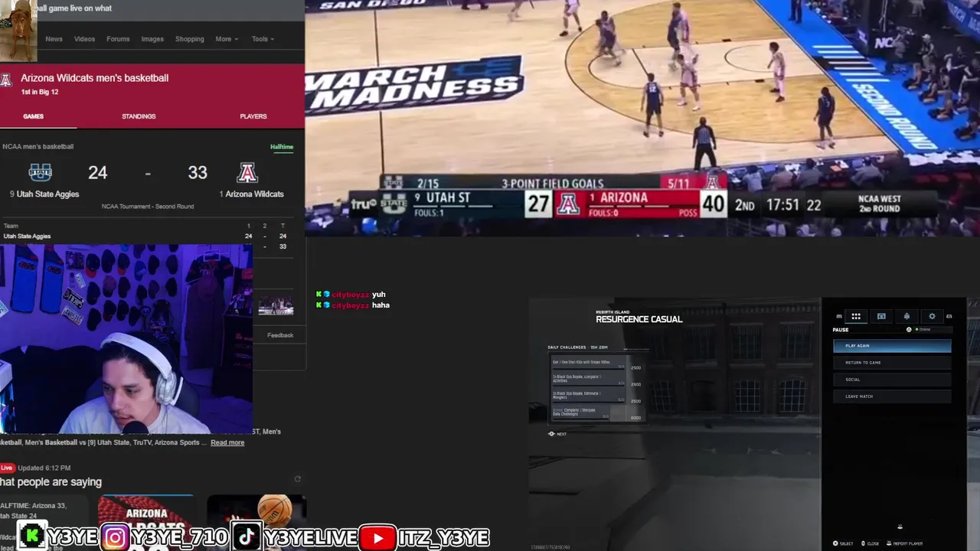Image resolution: width=980 pixels, height=551 pixels.
Task: Open the notifications bell icon in pause menu
Action: point(906,316)
